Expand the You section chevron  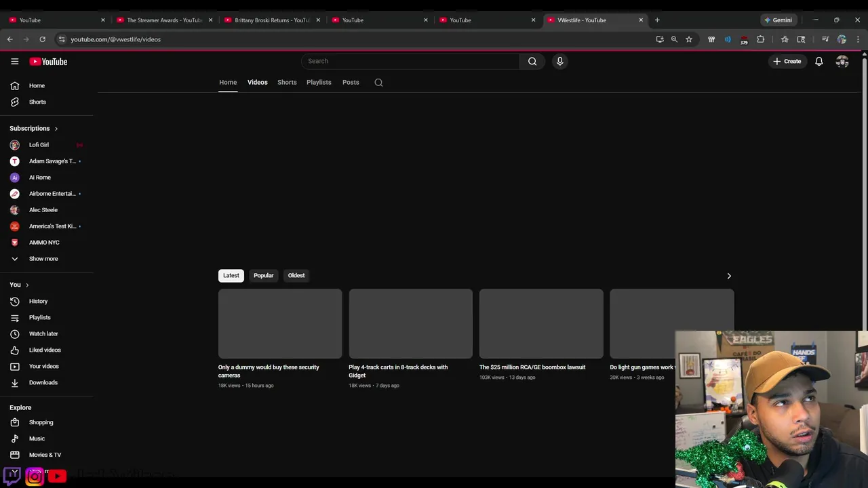pos(27,285)
